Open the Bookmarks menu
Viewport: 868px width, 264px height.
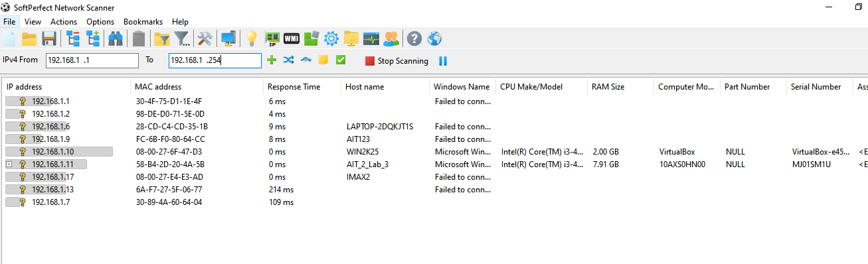click(x=143, y=22)
